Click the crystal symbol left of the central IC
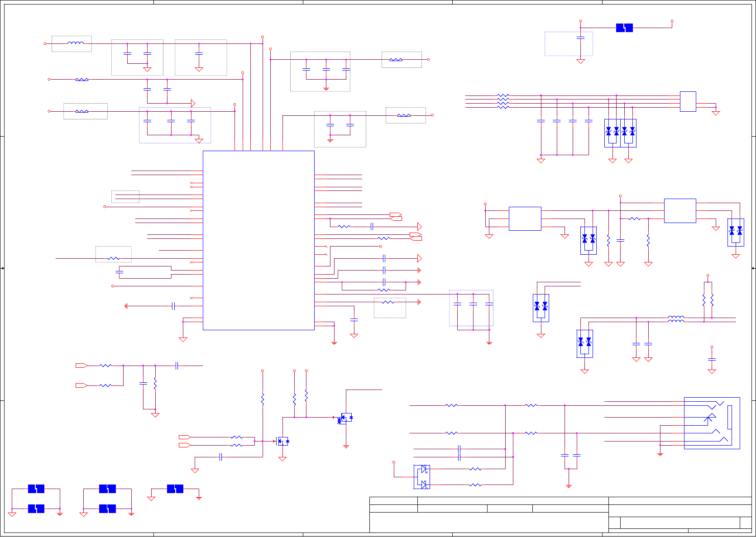This screenshot has height=537, width=756. point(120,272)
